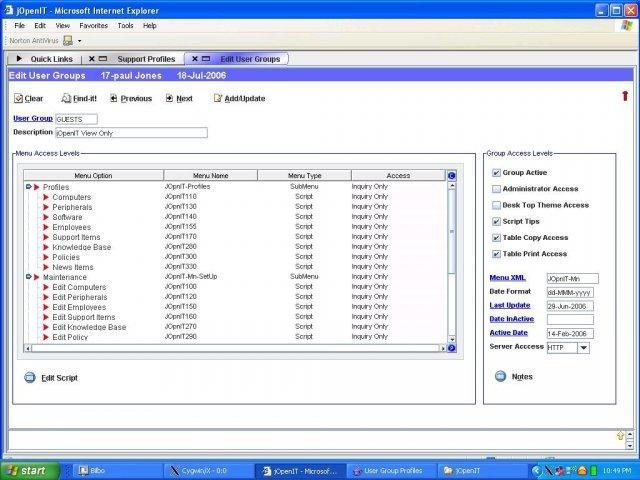Click the red up arrow icon
Image resolution: width=640 pixels, height=480 pixels.
[625, 96]
